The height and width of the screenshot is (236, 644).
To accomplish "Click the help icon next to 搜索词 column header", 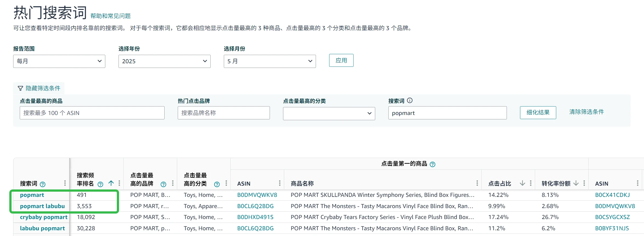I will tap(43, 184).
